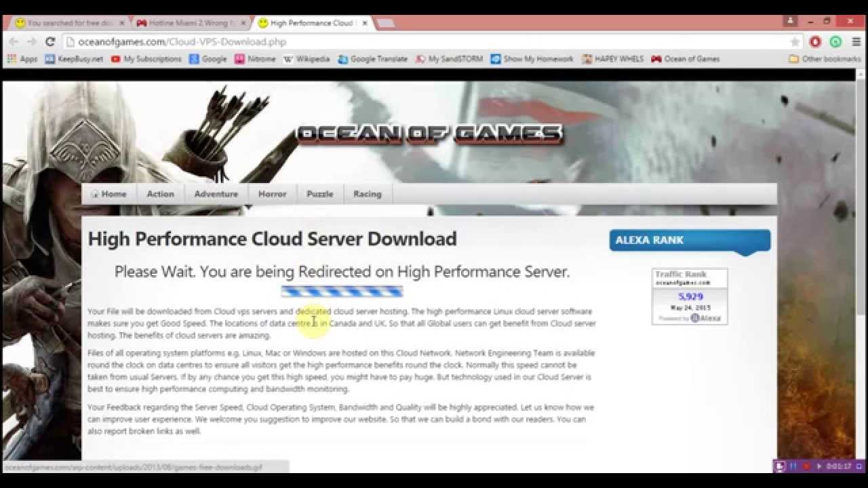Click the Ocean of Games site logo
The image size is (868, 488).
coord(430,134)
